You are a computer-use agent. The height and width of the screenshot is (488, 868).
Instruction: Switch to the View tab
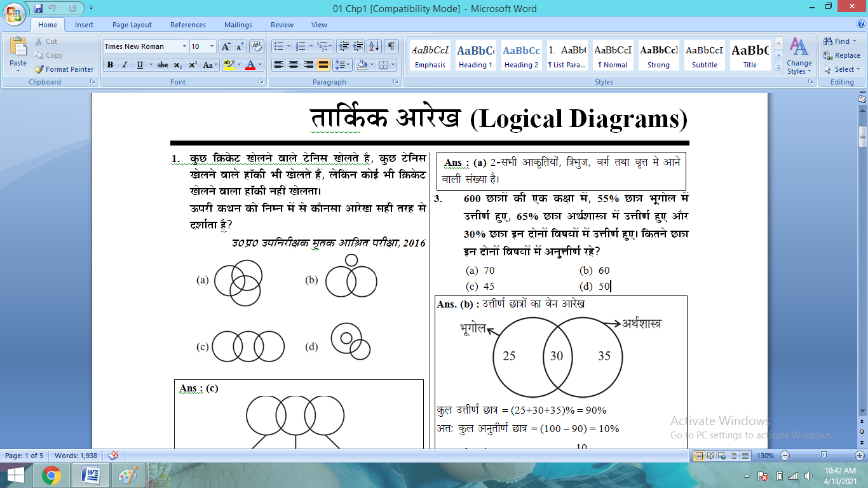point(320,25)
